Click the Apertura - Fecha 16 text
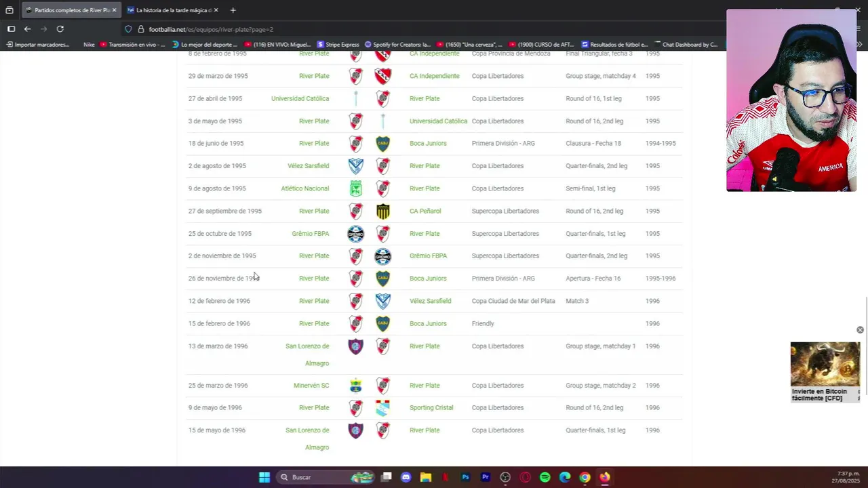Screen dimensions: 868x488 (x=593, y=279)
